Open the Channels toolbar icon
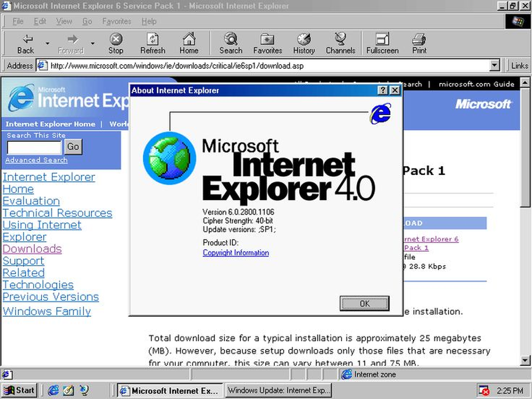This screenshot has height=399, width=532. point(340,39)
